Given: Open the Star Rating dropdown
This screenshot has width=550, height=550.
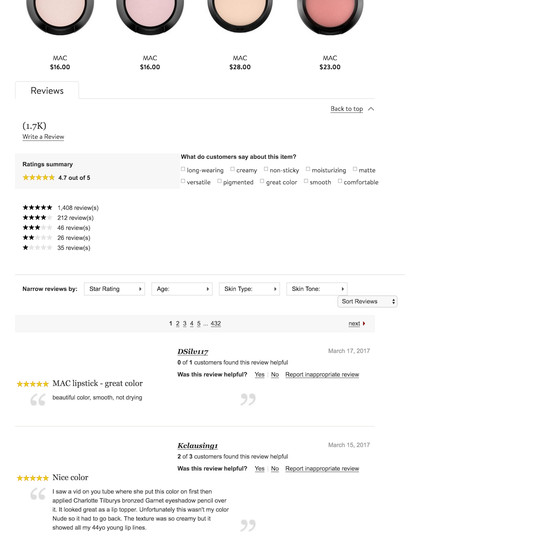Looking at the screenshot, I should pyautogui.click(x=114, y=289).
